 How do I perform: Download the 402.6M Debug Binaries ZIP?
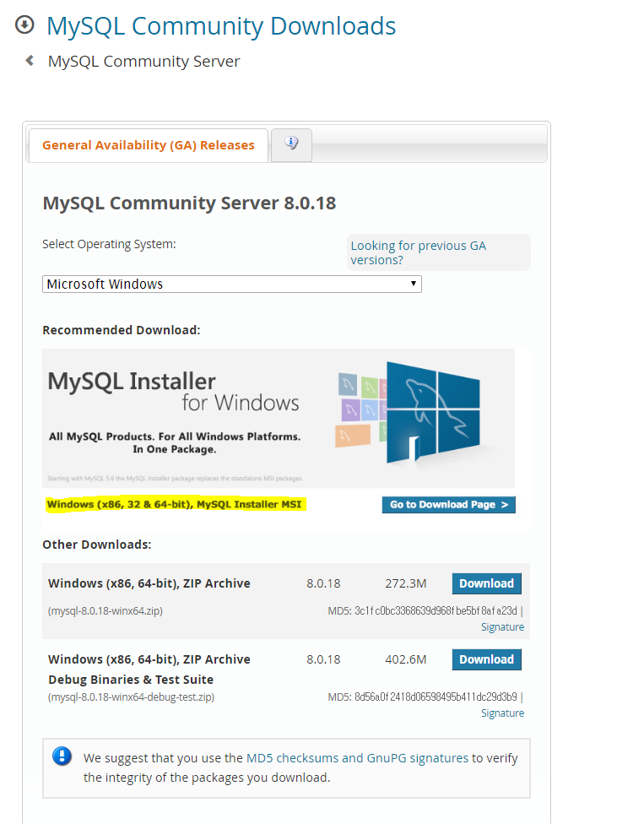[x=486, y=659]
